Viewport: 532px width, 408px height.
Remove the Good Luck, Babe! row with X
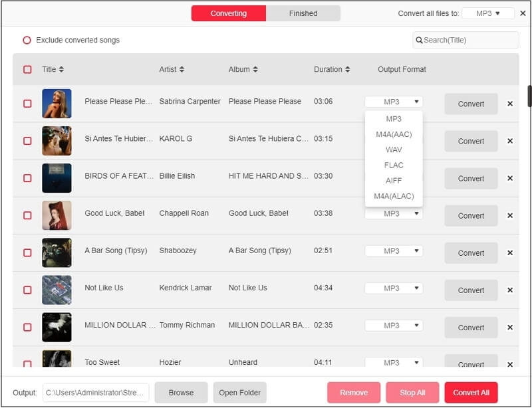[510, 215]
